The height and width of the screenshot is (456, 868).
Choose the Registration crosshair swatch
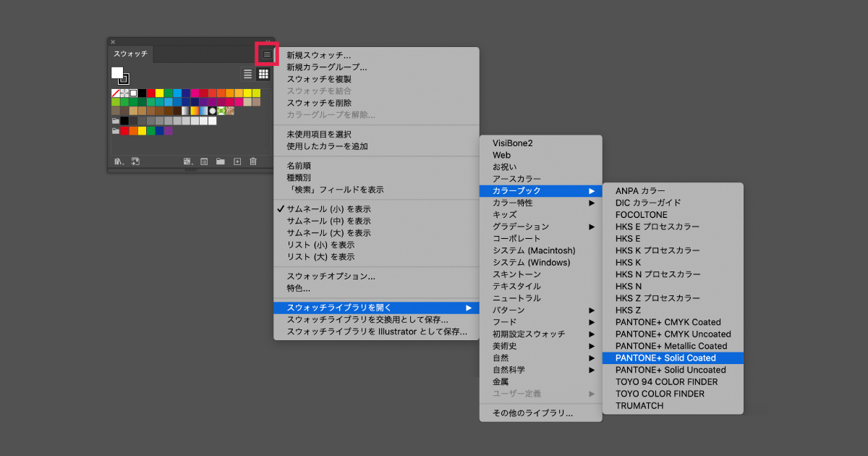click(x=124, y=93)
